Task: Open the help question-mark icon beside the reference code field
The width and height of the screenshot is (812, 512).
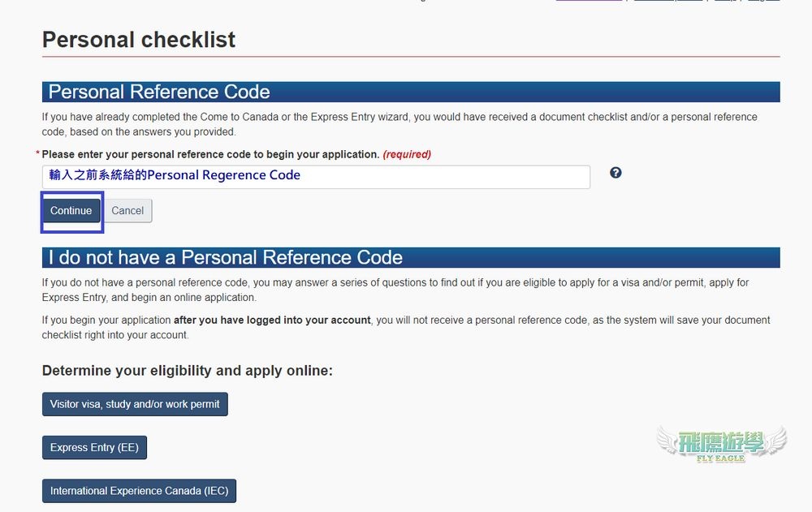Action: pos(615,173)
